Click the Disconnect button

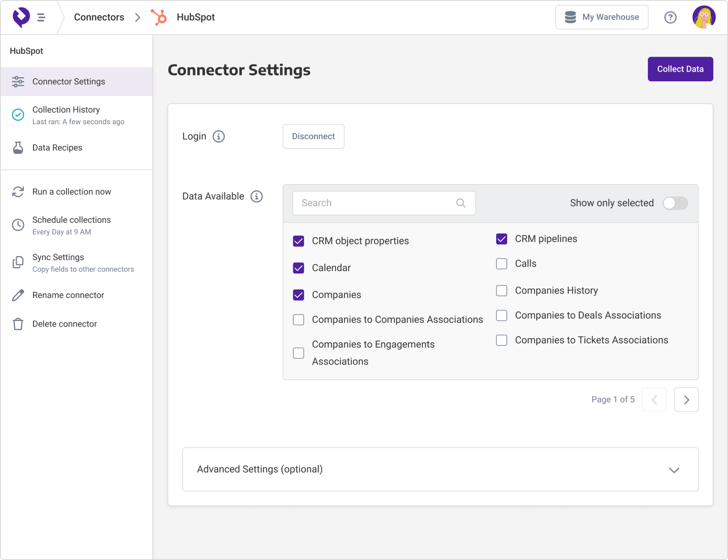[x=313, y=136]
